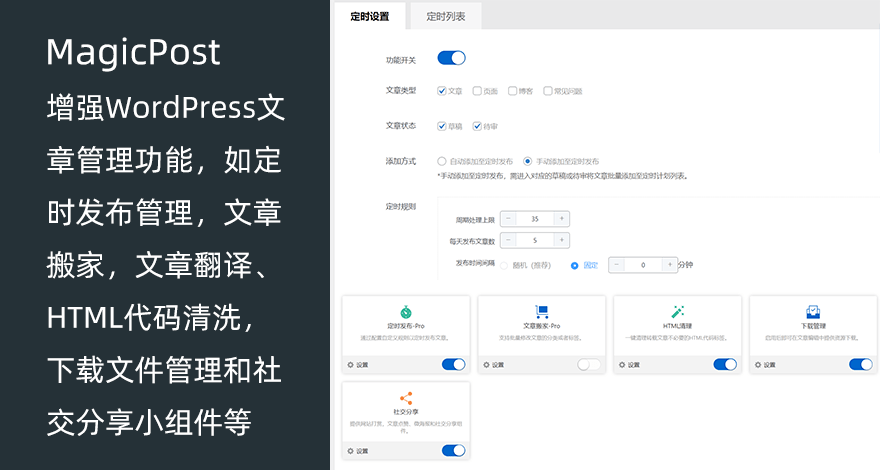Viewport: 880px width, 470px height.
Task: Open the 定时设置 tab
Action: 370,16
